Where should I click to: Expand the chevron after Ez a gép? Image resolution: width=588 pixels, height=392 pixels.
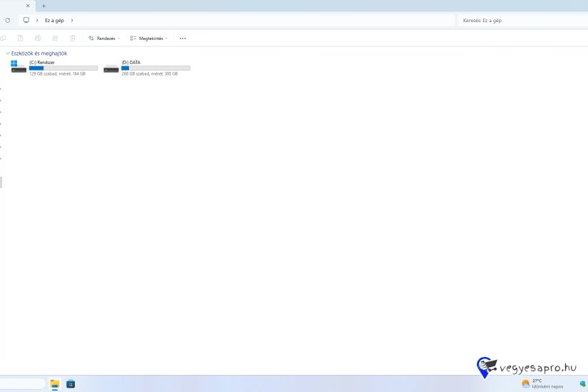(x=72, y=20)
